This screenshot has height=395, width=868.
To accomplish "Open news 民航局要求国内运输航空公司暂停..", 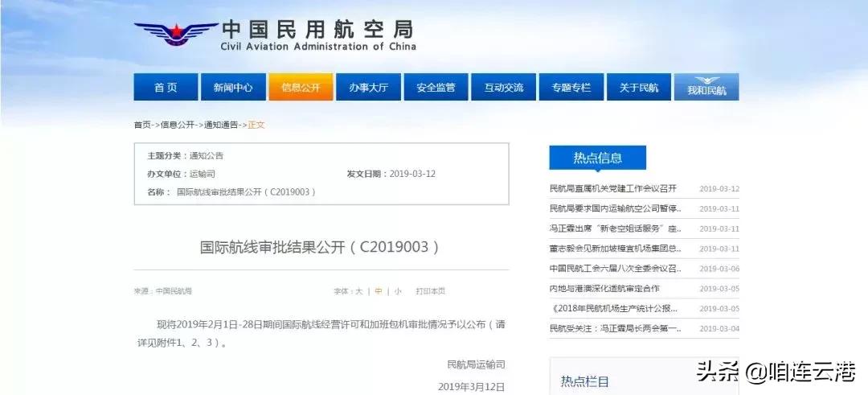I will point(616,208).
